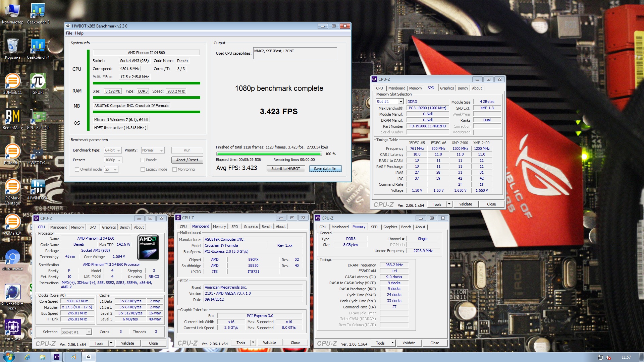Click the 100% benchmark progress bar
The height and width of the screenshot is (362, 644).
click(x=269, y=154)
